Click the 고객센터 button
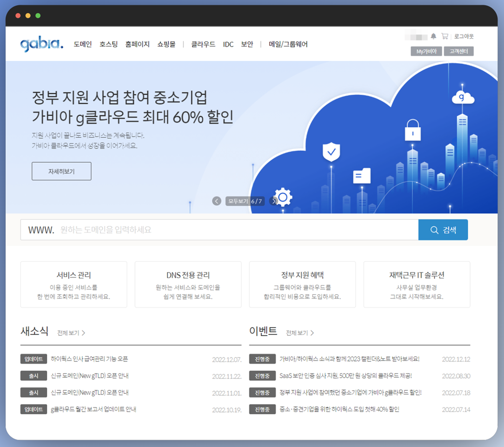 [459, 51]
